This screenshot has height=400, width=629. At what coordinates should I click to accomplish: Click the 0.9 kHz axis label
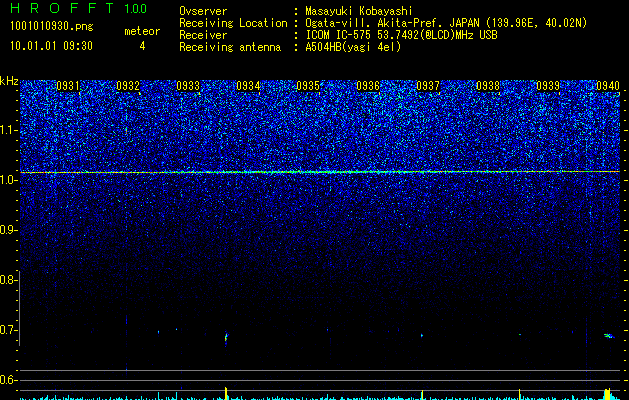coord(7,230)
